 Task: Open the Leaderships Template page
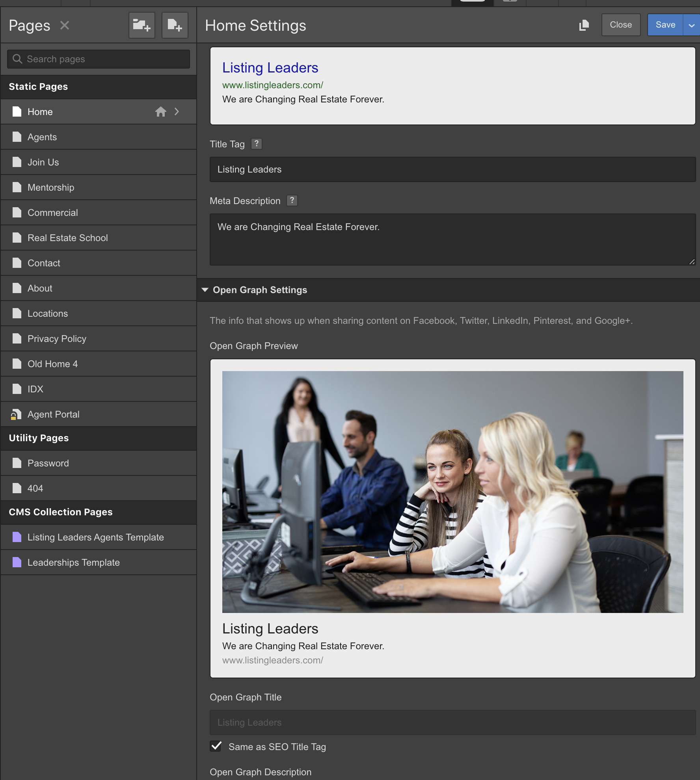[x=99, y=563]
